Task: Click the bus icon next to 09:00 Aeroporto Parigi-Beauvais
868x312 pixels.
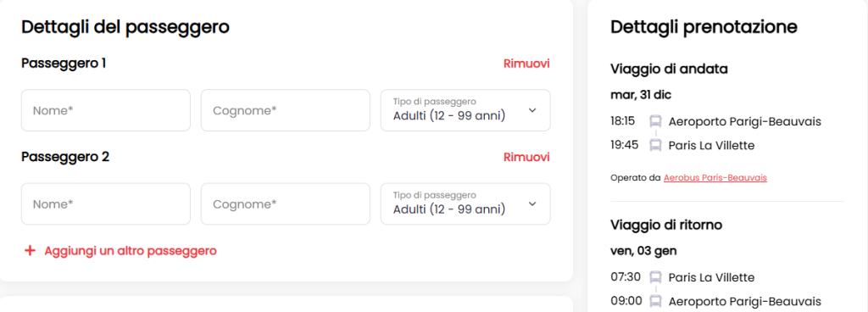Action: (x=655, y=302)
